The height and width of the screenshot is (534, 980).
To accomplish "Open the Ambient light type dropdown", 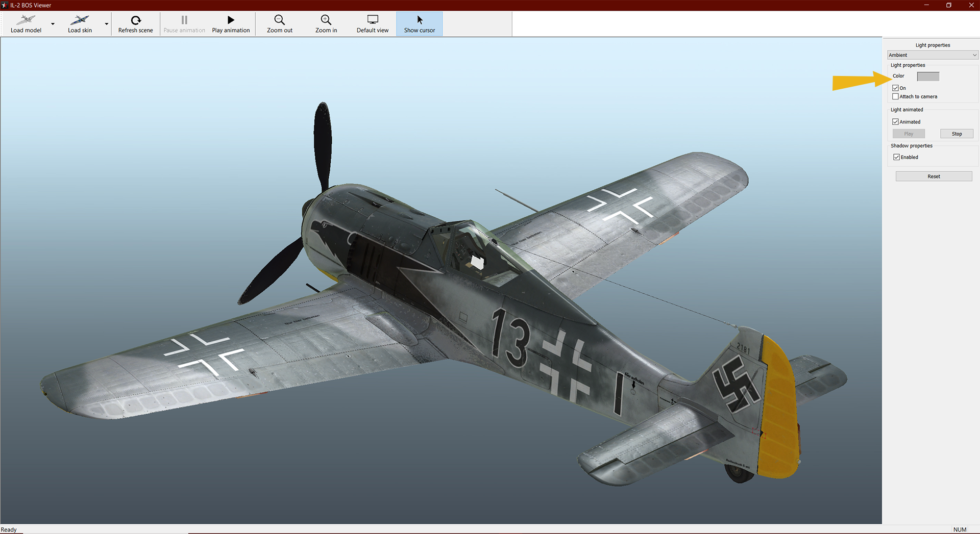I will click(932, 55).
